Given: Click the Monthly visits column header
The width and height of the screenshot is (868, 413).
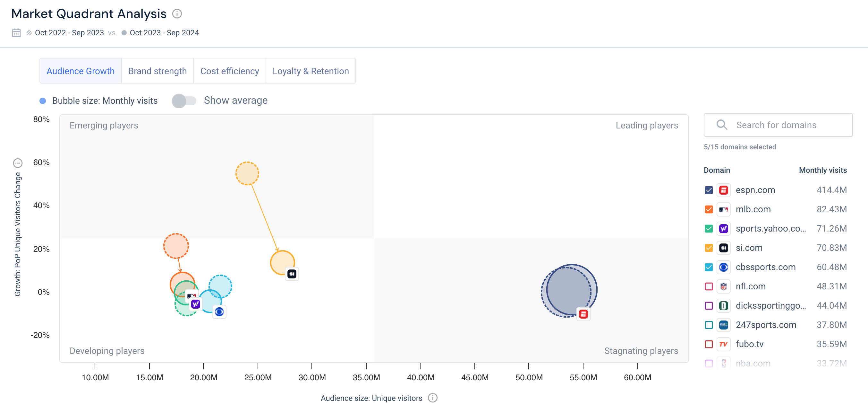Looking at the screenshot, I should [822, 170].
